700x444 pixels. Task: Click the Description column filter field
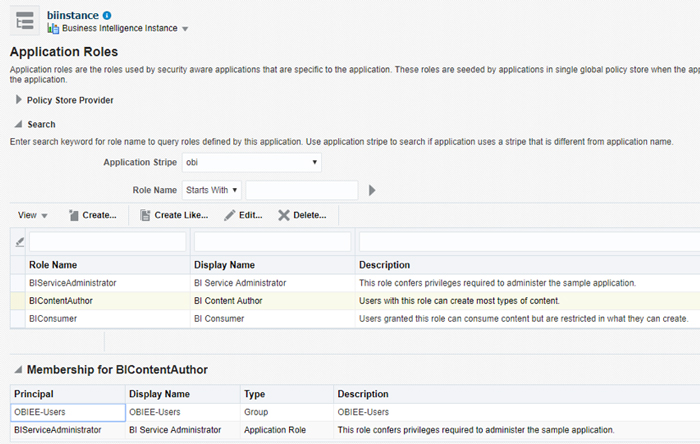coord(529,242)
